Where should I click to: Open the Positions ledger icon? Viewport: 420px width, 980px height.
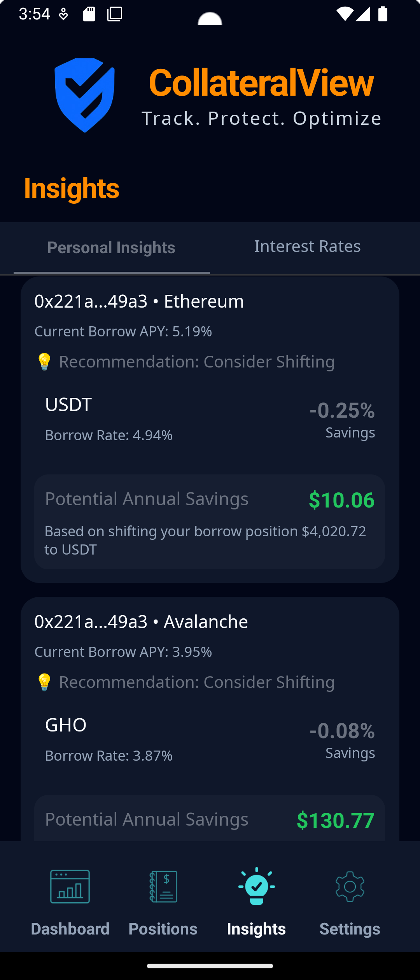[x=163, y=886]
